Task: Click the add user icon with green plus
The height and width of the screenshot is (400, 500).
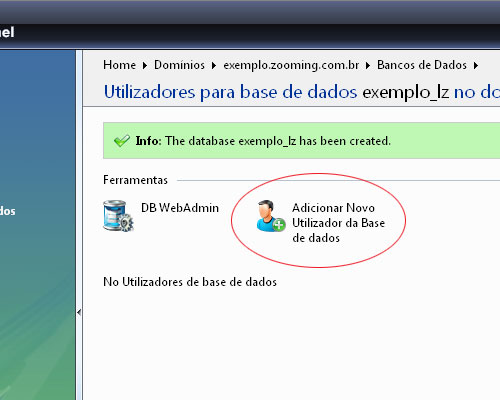Action: pos(271,216)
